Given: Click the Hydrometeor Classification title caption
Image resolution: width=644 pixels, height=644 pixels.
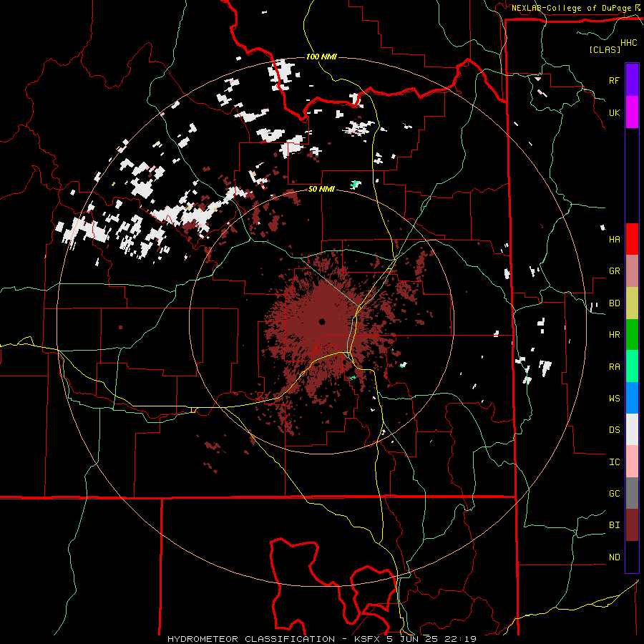Looking at the screenshot, I should (321, 639).
